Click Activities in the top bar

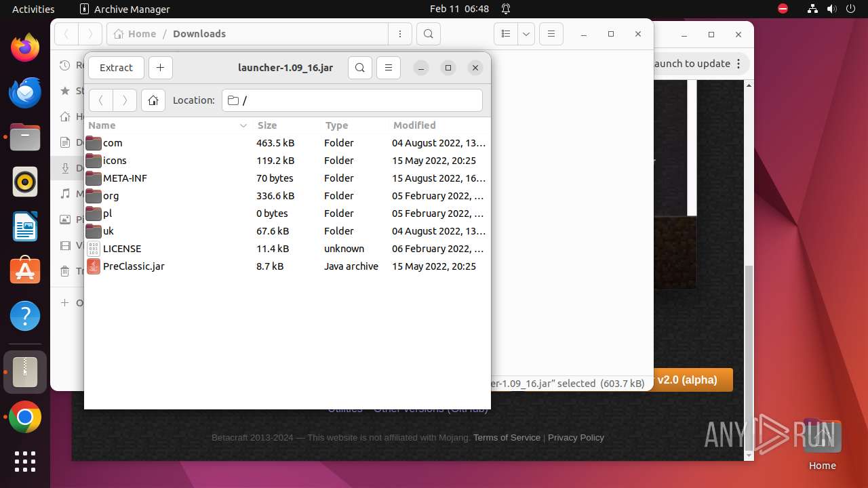tap(33, 9)
